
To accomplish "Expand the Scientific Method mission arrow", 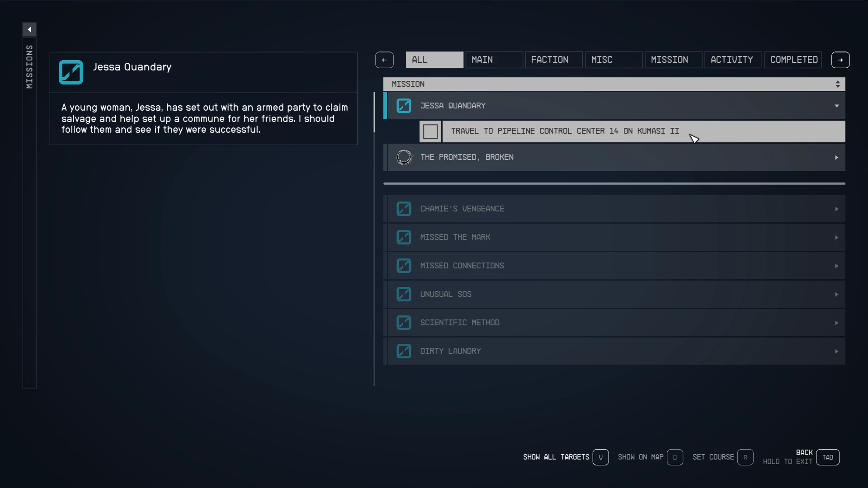I will pos(837,323).
